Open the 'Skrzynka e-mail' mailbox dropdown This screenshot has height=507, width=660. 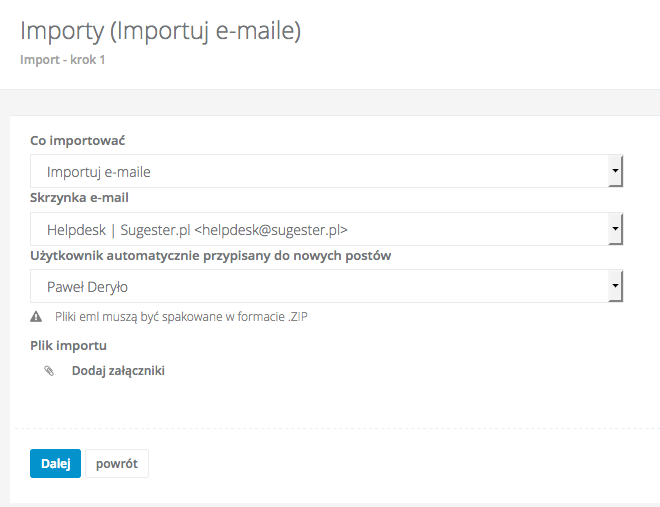tap(320, 229)
